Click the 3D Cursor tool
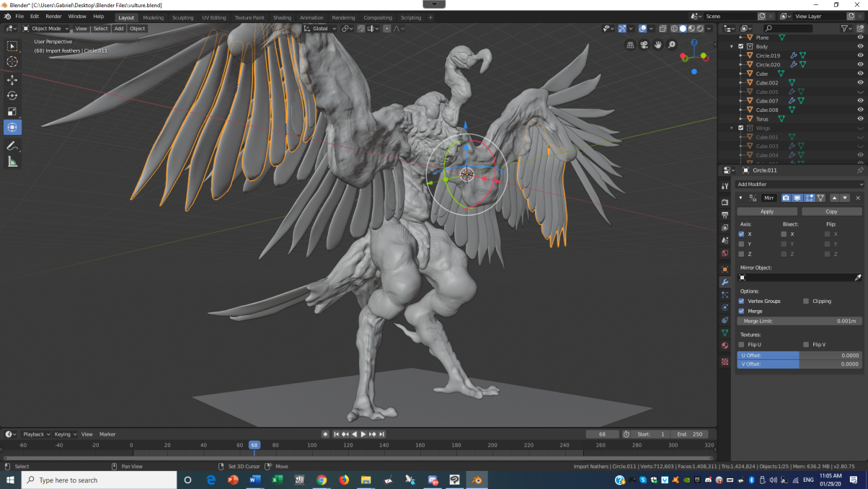Viewport: 868px width, 489px height. pos(12,62)
